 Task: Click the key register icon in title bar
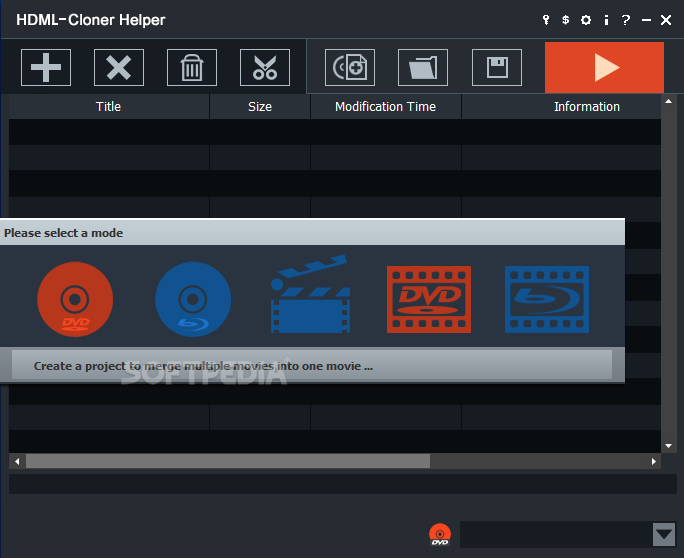tap(546, 20)
